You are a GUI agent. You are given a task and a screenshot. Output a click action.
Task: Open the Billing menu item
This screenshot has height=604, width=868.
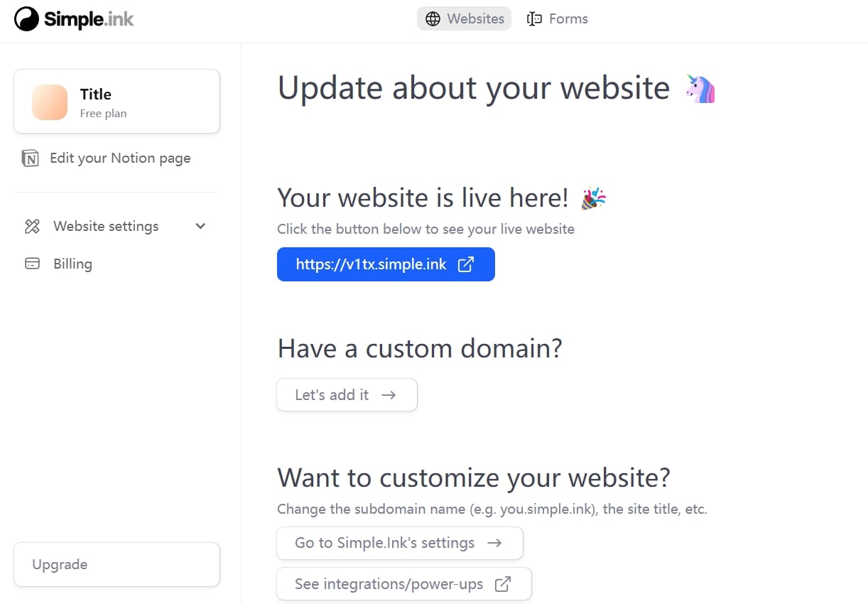point(72,264)
